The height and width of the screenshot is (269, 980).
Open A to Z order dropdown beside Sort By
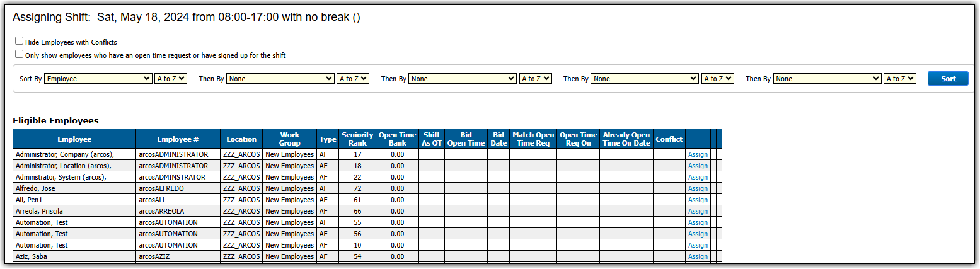(x=171, y=79)
